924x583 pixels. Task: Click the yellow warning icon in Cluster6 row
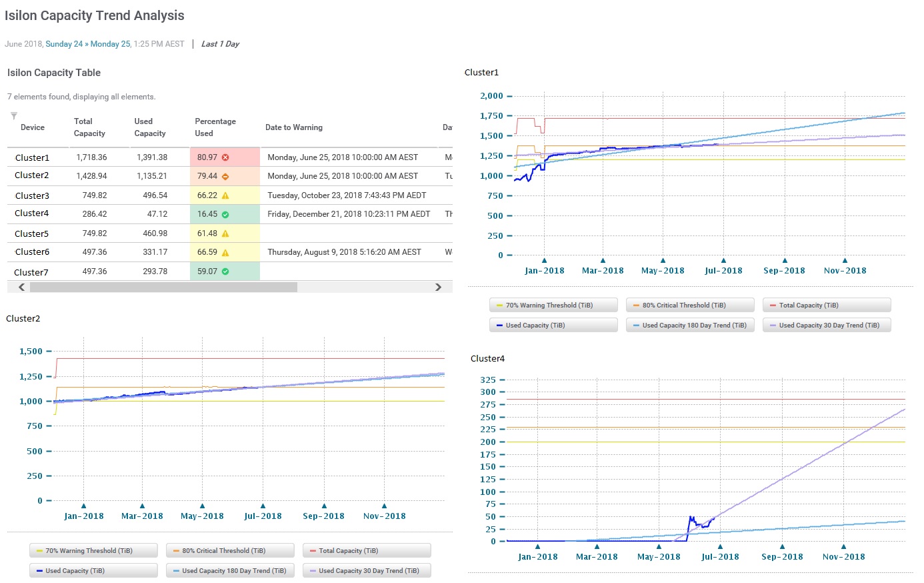225,252
